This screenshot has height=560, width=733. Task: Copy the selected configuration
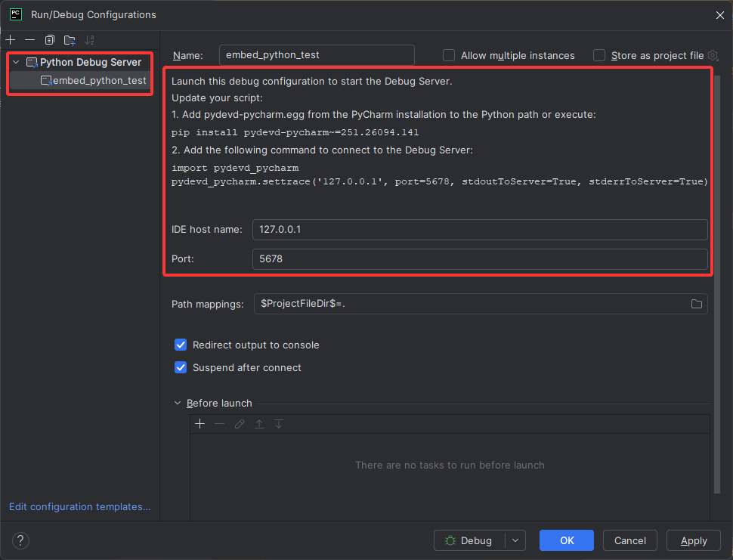point(50,40)
